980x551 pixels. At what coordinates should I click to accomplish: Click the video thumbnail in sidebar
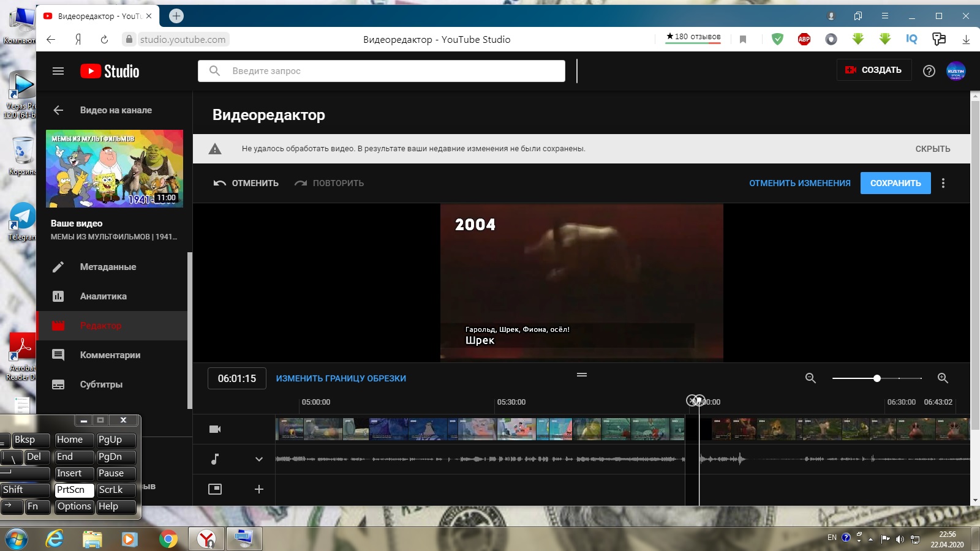pyautogui.click(x=115, y=168)
